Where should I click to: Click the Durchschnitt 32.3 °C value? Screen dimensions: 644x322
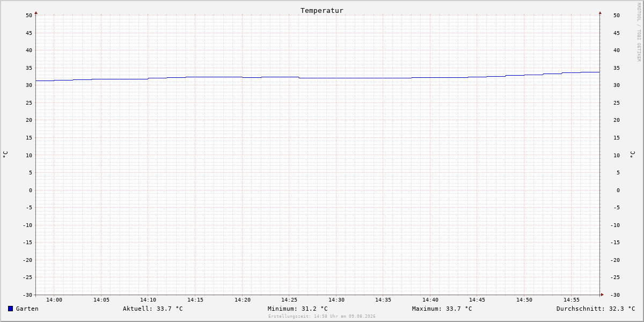pos(596,309)
